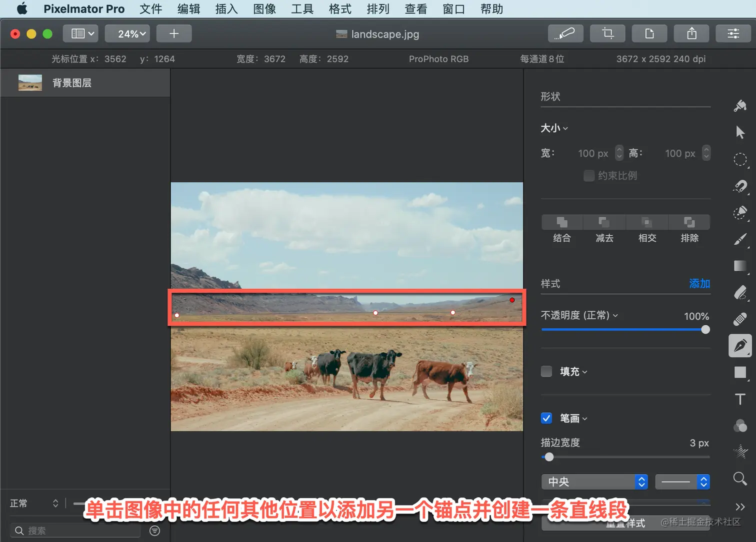
Task: Click the add plus toolbar button
Action: pyautogui.click(x=174, y=34)
